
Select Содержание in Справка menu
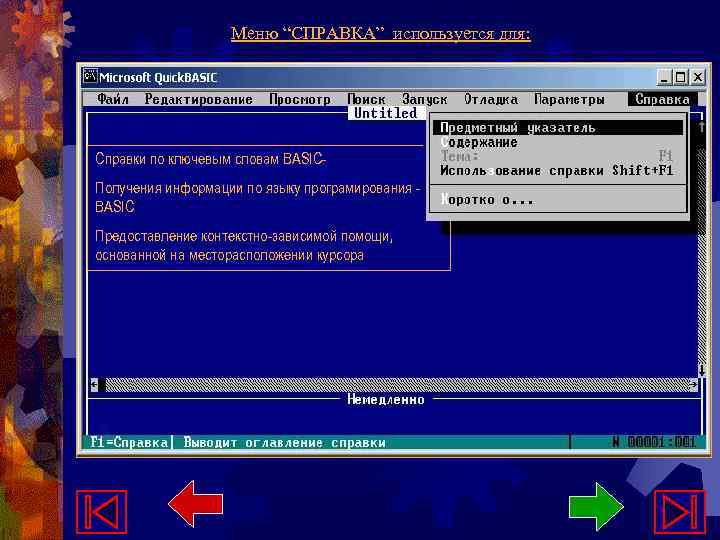(557, 142)
